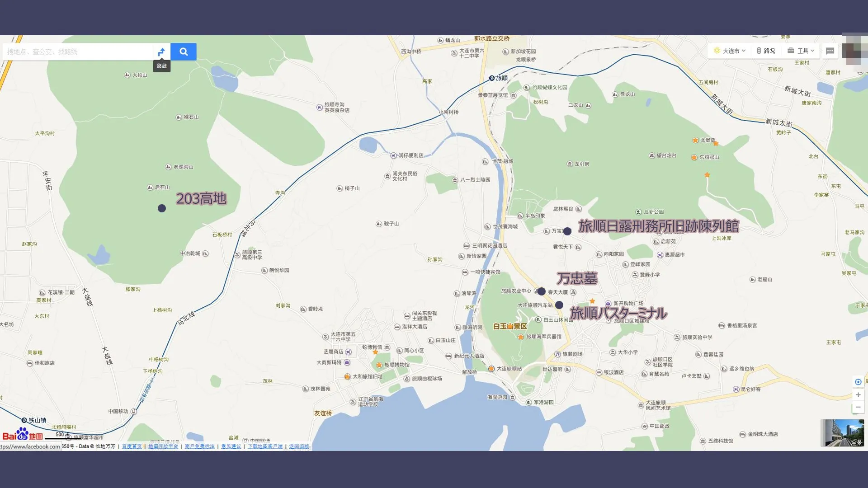Click the blue search magnifier button

click(184, 52)
